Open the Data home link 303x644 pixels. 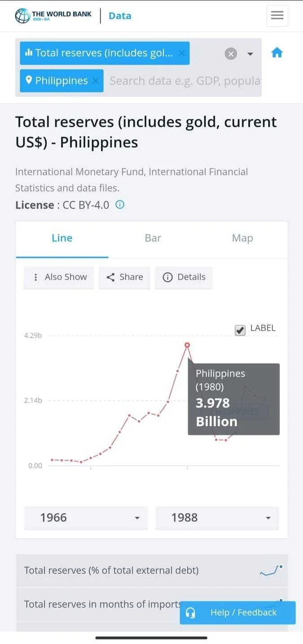tap(120, 16)
